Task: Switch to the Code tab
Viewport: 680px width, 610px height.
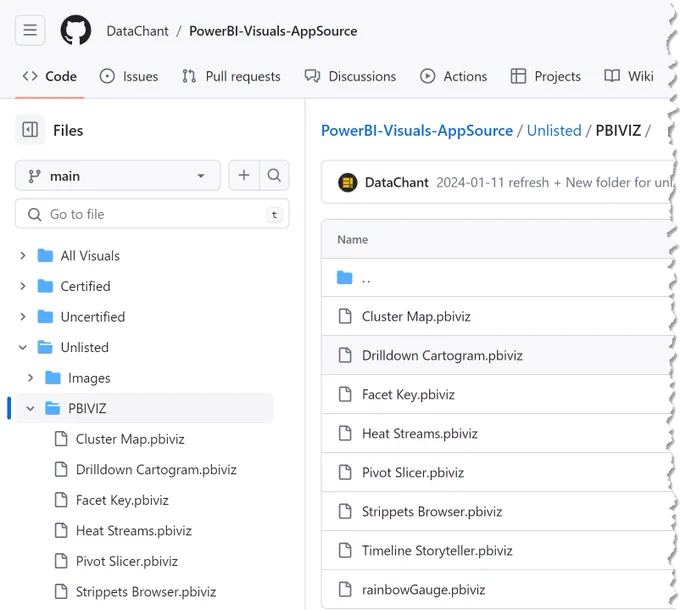Action: (49, 76)
